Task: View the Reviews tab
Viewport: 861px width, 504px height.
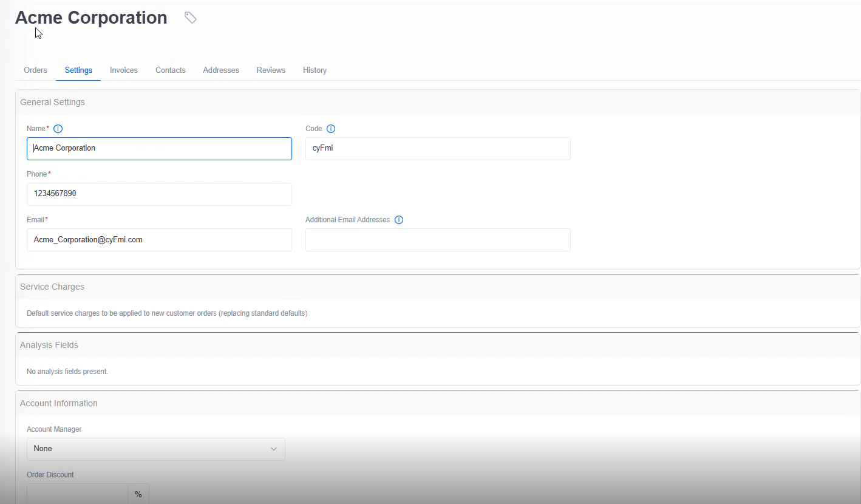Action: click(271, 70)
